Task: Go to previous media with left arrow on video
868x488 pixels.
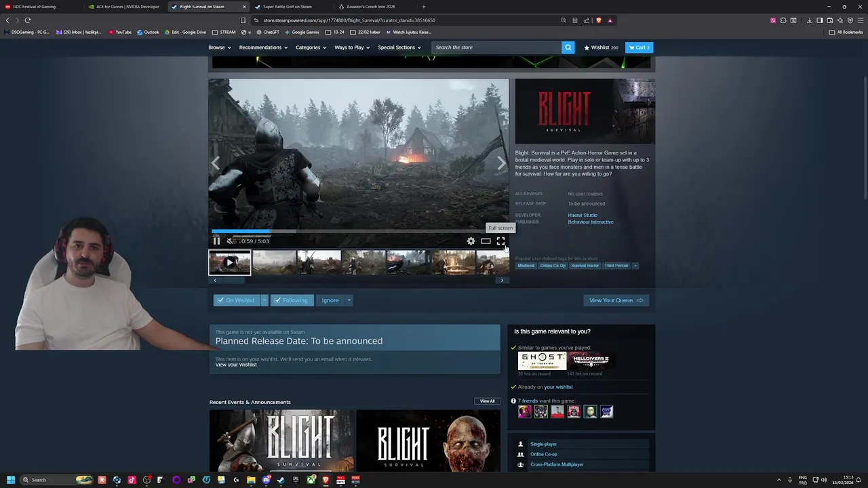Action: (x=216, y=163)
